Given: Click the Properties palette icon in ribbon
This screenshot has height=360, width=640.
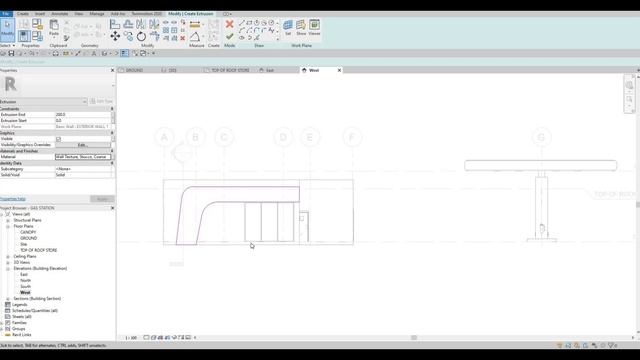Looking at the screenshot, I should pos(24,36).
